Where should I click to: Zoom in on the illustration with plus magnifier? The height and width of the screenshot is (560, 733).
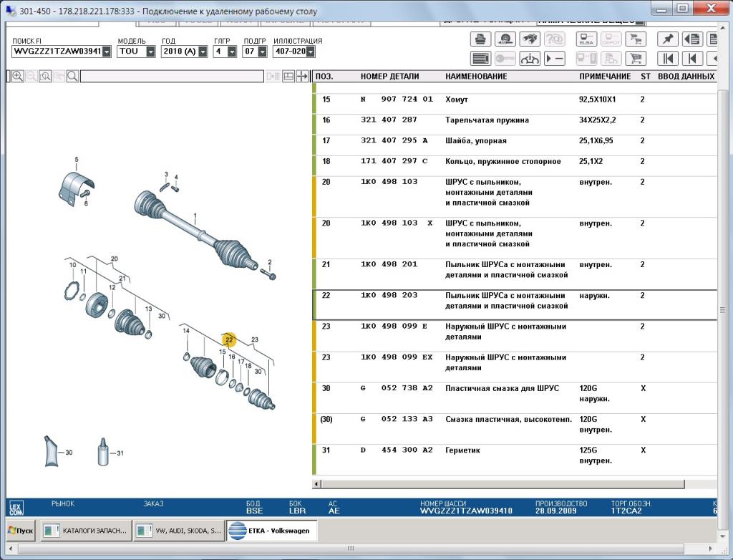pos(18,76)
